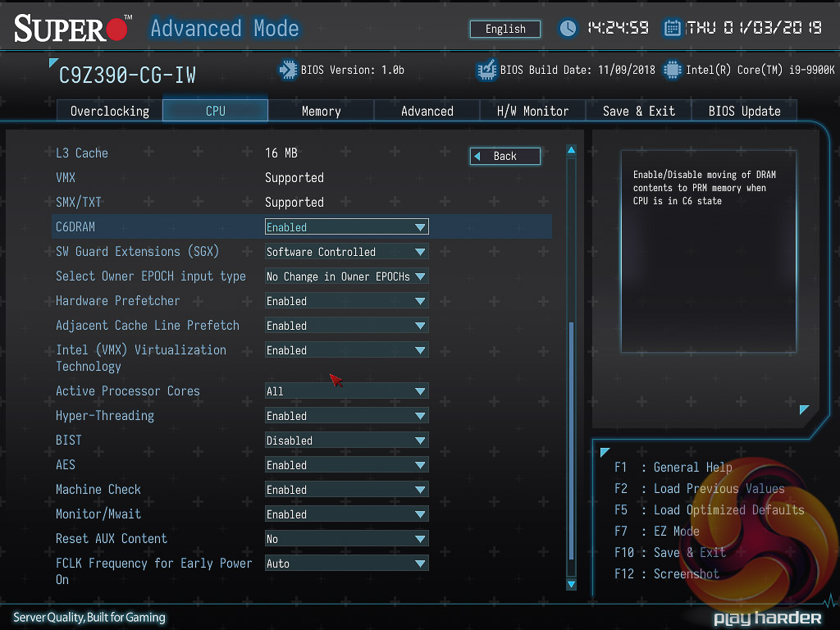The height and width of the screenshot is (630, 840).
Task: Open the Hardware Prefetcher dropdown
Action: point(347,301)
